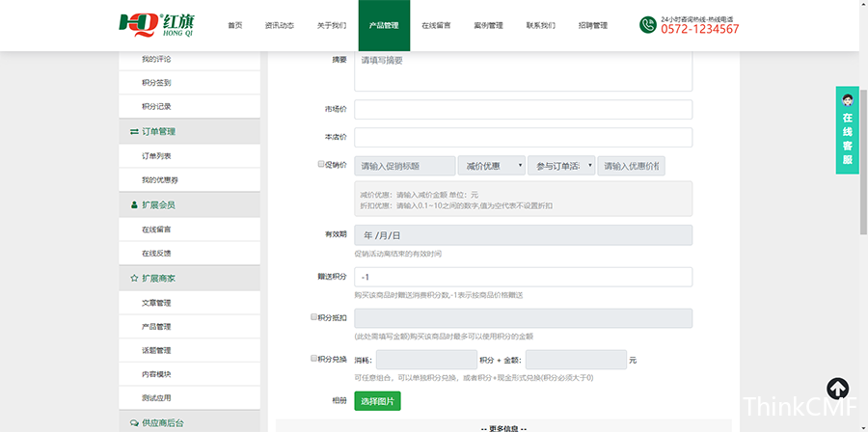868x432 pixels.
Task: Click the 订单管理 arrows icon
Action: [134, 132]
